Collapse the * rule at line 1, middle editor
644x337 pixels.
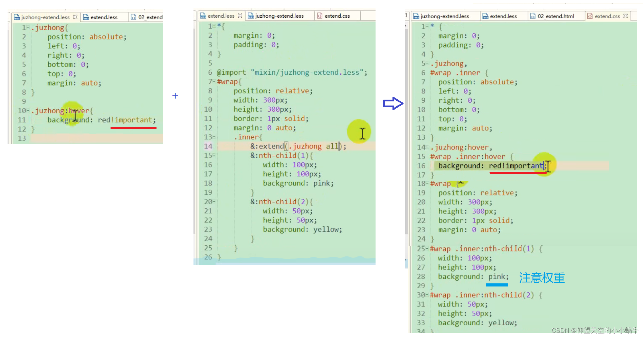[x=214, y=26]
